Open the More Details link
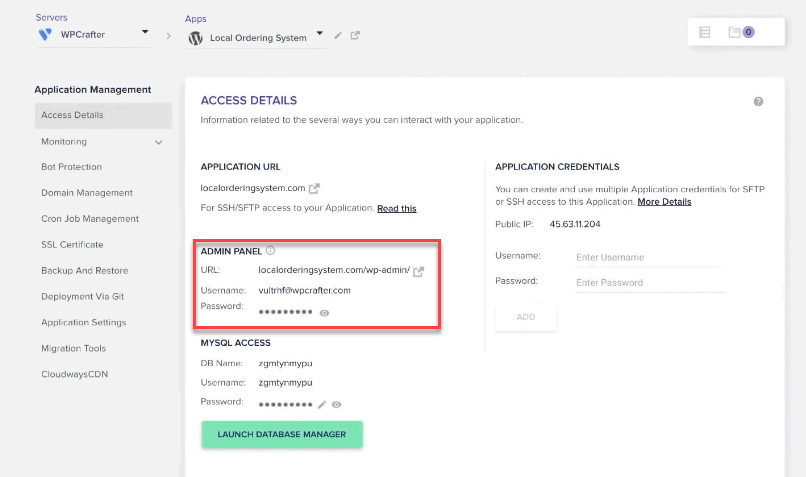806x477 pixels. [664, 202]
